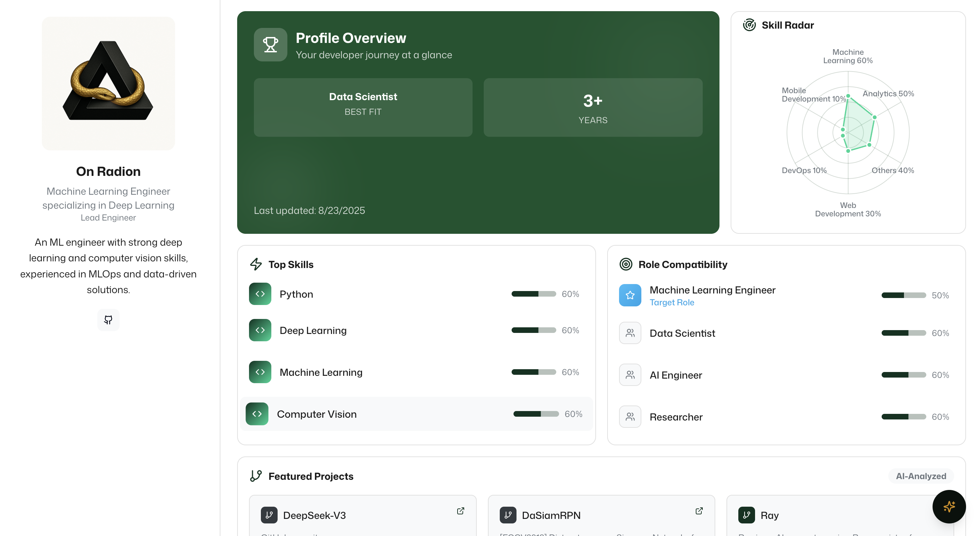Select the Computer Vision skill row
This screenshot has width=980, height=536.
tap(416, 414)
